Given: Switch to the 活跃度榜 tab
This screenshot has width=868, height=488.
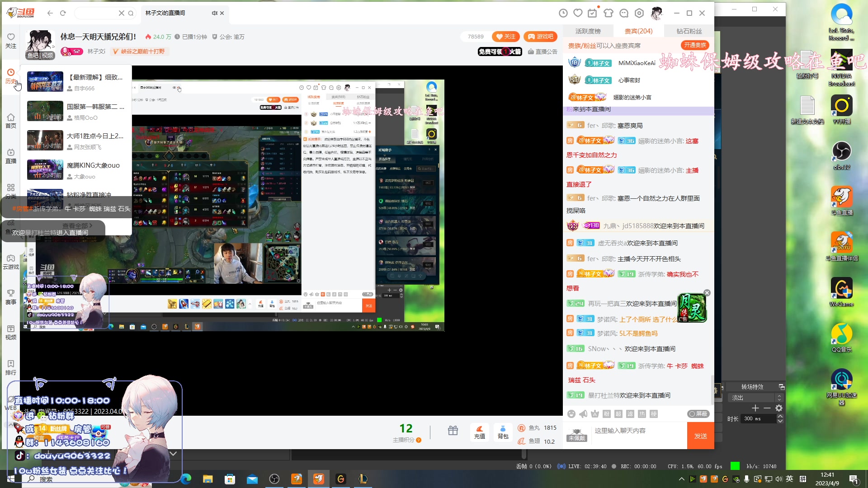Looking at the screenshot, I should 588,31.
